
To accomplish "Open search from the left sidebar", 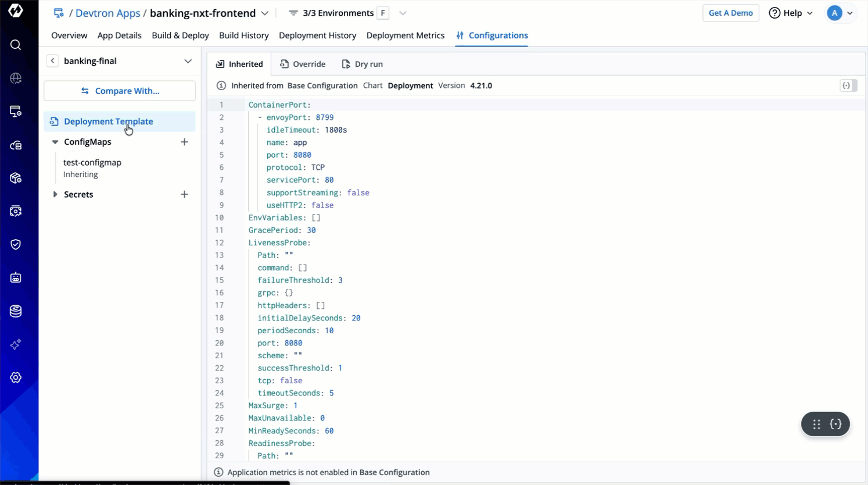I will [x=16, y=45].
